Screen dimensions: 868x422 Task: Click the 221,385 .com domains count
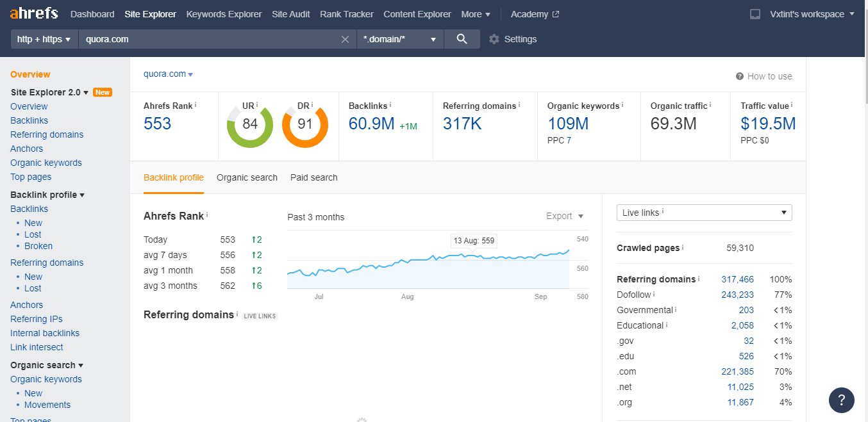click(737, 371)
